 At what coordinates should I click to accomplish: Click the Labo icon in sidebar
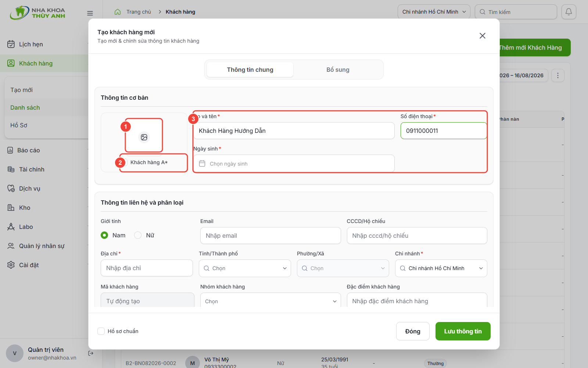tap(11, 227)
